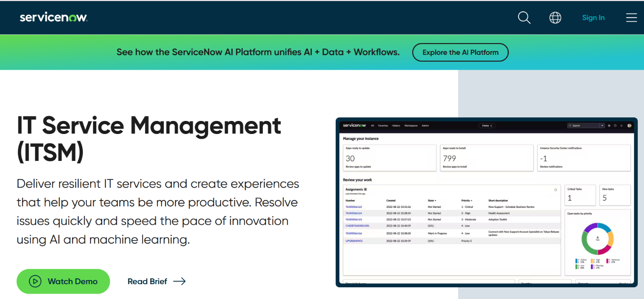Image resolution: width=644 pixels, height=299 pixels.
Task: Open task TASK0066165 in dashboard image
Action: [354, 207]
